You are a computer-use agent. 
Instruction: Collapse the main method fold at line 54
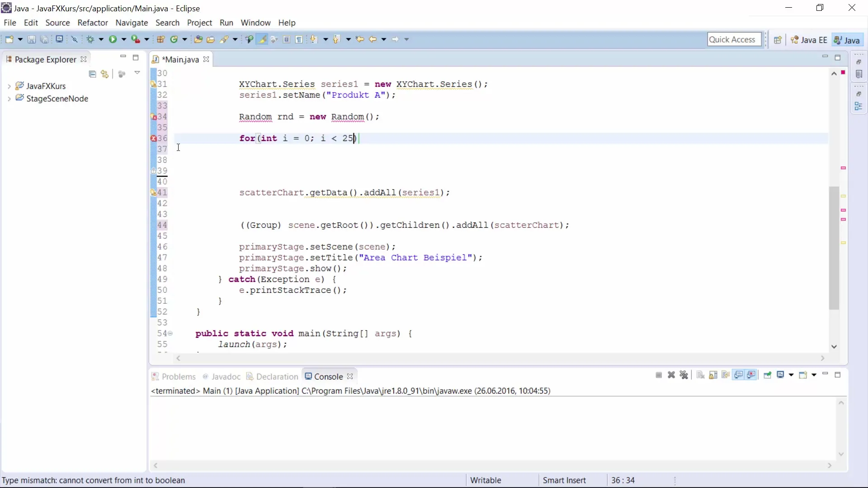170,333
